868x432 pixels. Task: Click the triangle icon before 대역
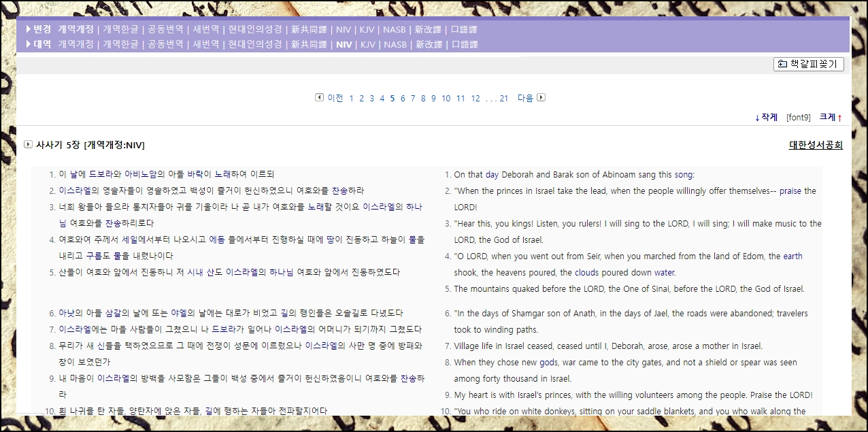coord(28,44)
